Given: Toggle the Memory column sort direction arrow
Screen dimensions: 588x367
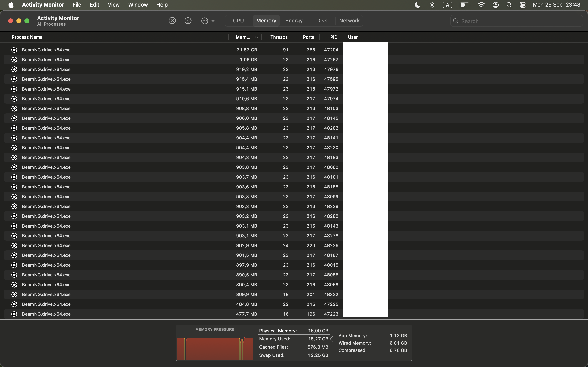Looking at the screenshot, I should (x=256, y=37).
